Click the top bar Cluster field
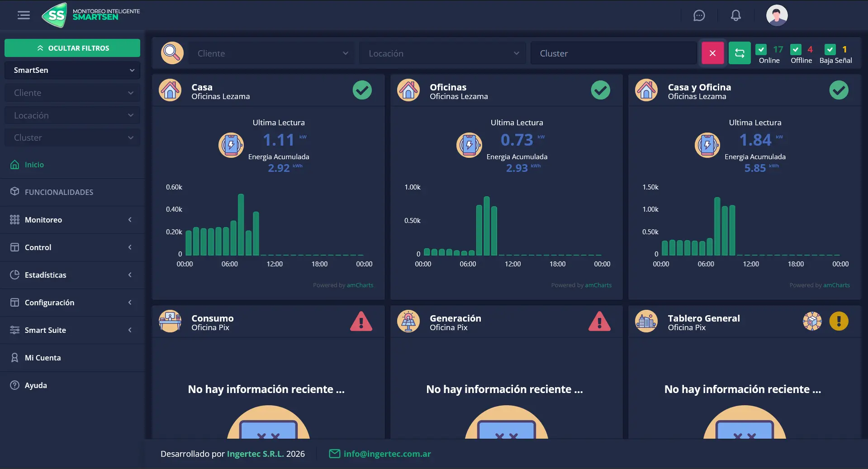Viewport: 868px width, 469px height. (614, 53)
